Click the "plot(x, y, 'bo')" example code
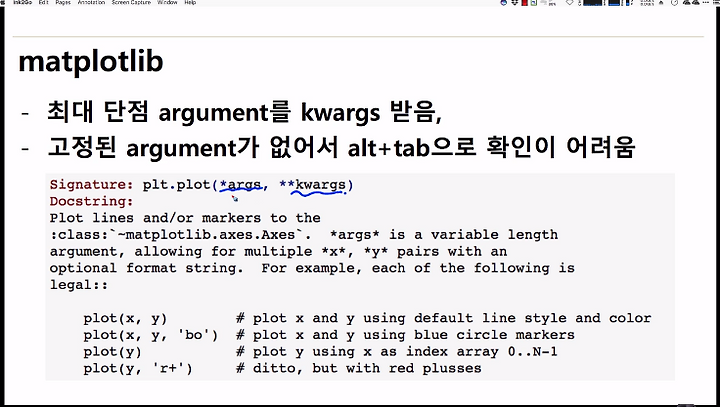This screenshot has height=407, width=720. click(151, 335)
